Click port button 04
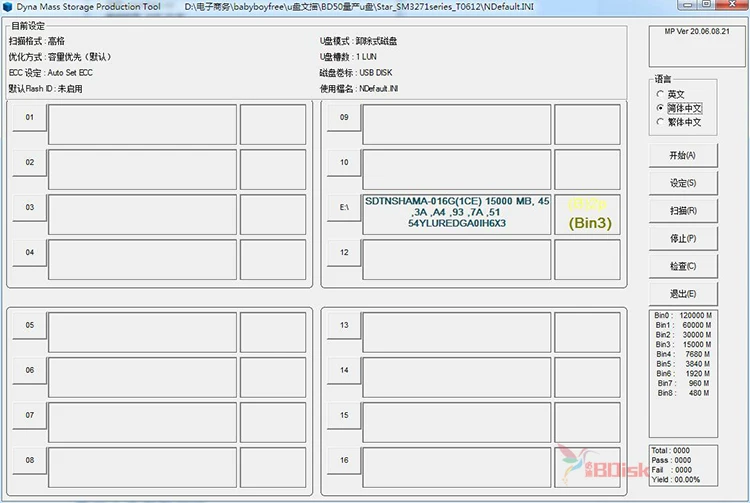 (30, 252)
